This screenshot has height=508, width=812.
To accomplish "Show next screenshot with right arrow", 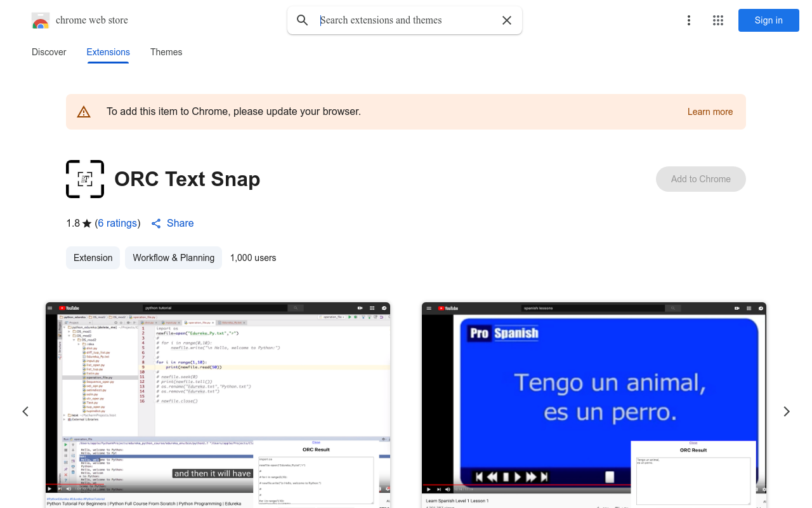I will [x=787, y=411].
